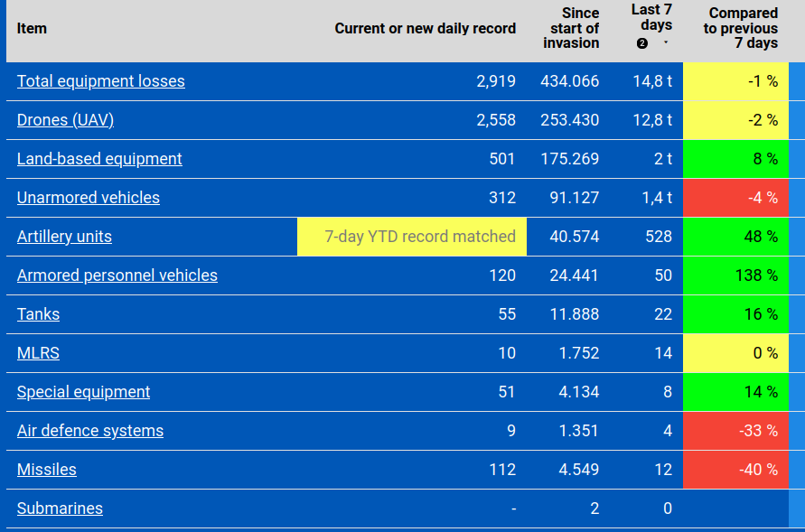Click the -2 % yellow change cell
The height and width of the screenshot is (532, 805).
point(735,120)
